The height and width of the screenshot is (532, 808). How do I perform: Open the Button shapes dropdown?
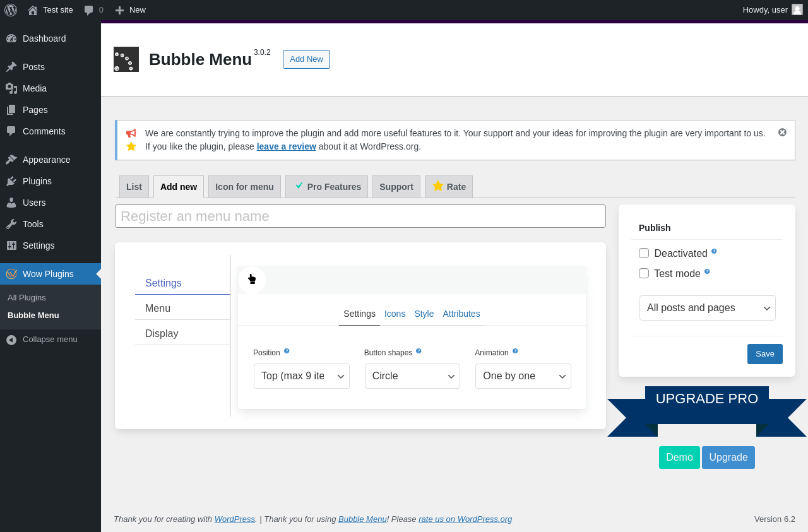(x=412, y=376)
